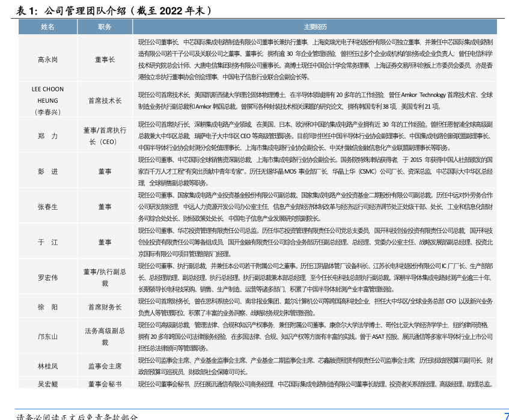Select the name cell 高永岗
Screen dimensions: 509x420
(x=47, y=59)
